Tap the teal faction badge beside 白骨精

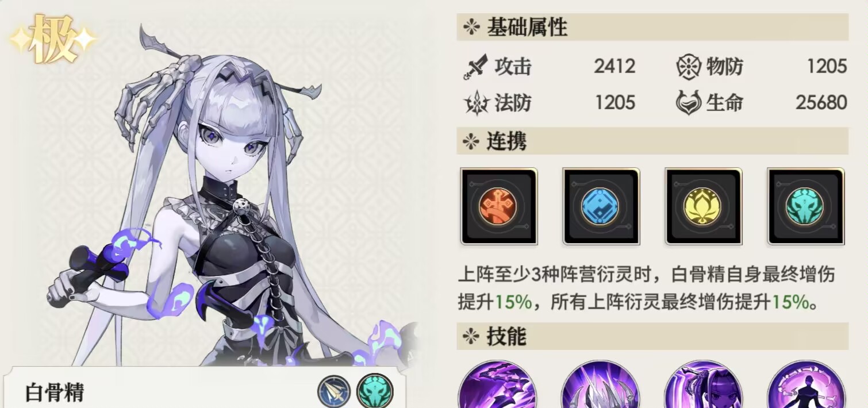(x=375, y=391)
